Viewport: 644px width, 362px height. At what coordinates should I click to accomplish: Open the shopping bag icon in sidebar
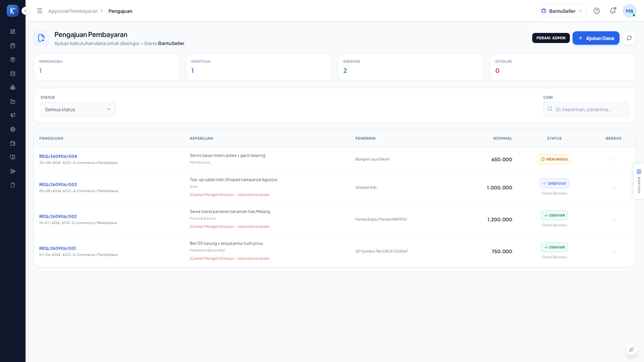click(13, 46)
